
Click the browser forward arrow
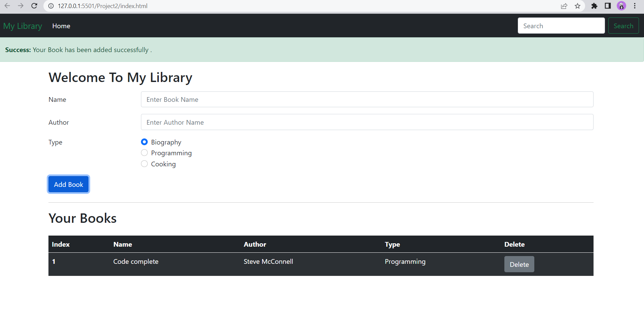tap(21, 6)
